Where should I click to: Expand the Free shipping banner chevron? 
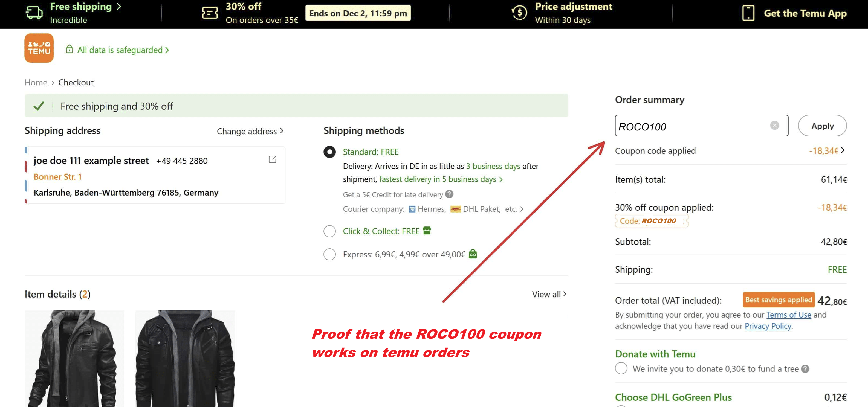click(x=118, y=7)
